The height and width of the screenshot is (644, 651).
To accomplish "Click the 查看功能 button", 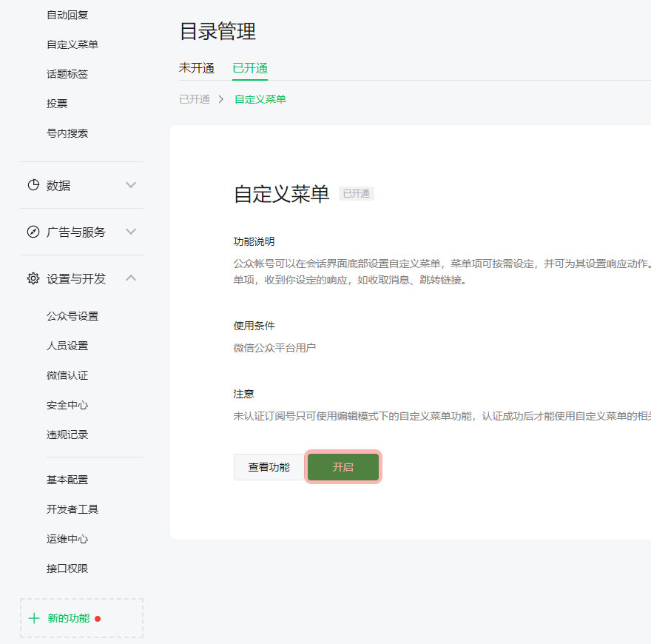I will click(269, 467).
